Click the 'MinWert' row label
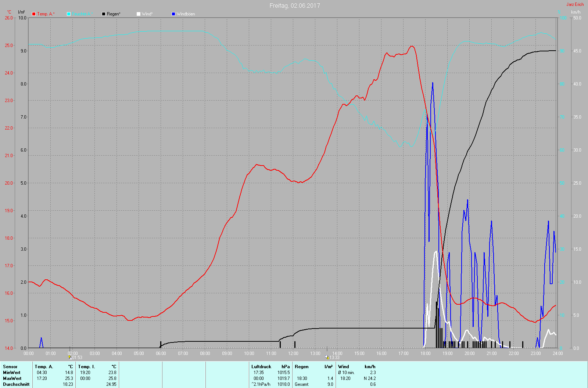 pos(12,373)
